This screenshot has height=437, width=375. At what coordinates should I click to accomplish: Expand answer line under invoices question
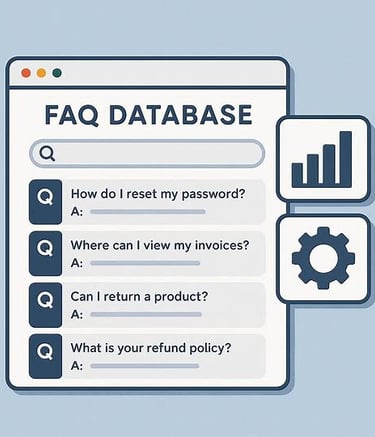145,263
